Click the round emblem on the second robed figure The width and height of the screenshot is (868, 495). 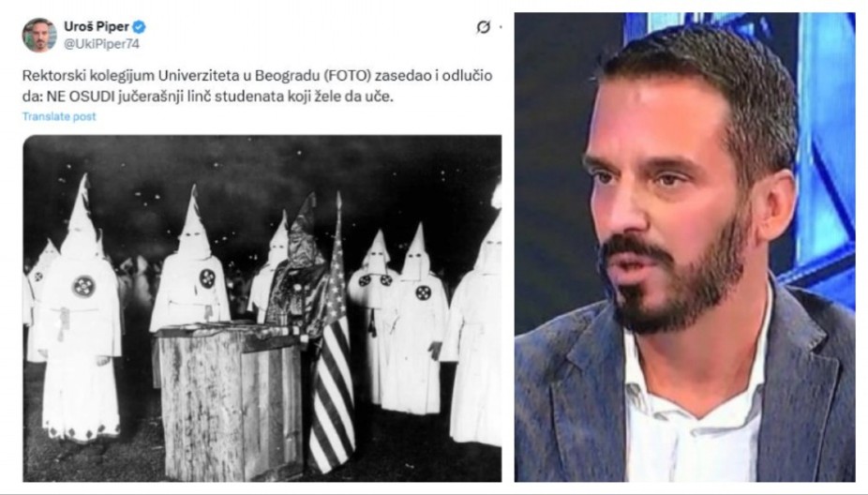tap(207, 277)
